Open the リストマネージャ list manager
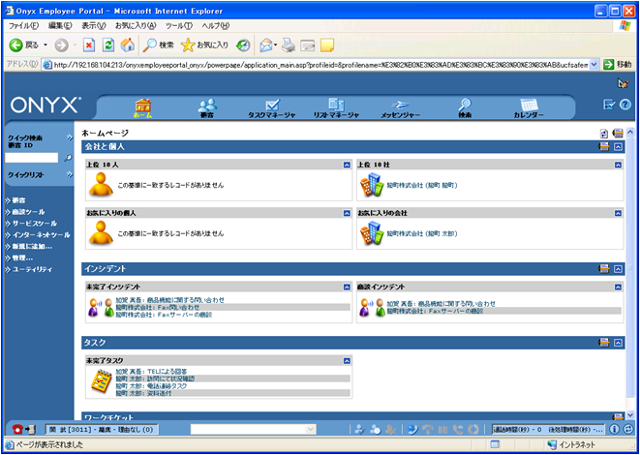The height and width of the screenshot is (455, 640). 336,108
